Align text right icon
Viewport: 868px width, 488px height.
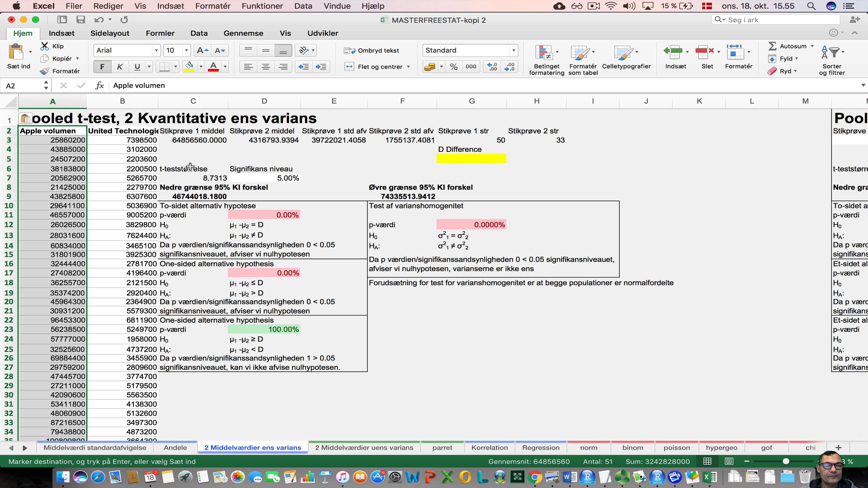pyautogui.click(x=283, y=67)
